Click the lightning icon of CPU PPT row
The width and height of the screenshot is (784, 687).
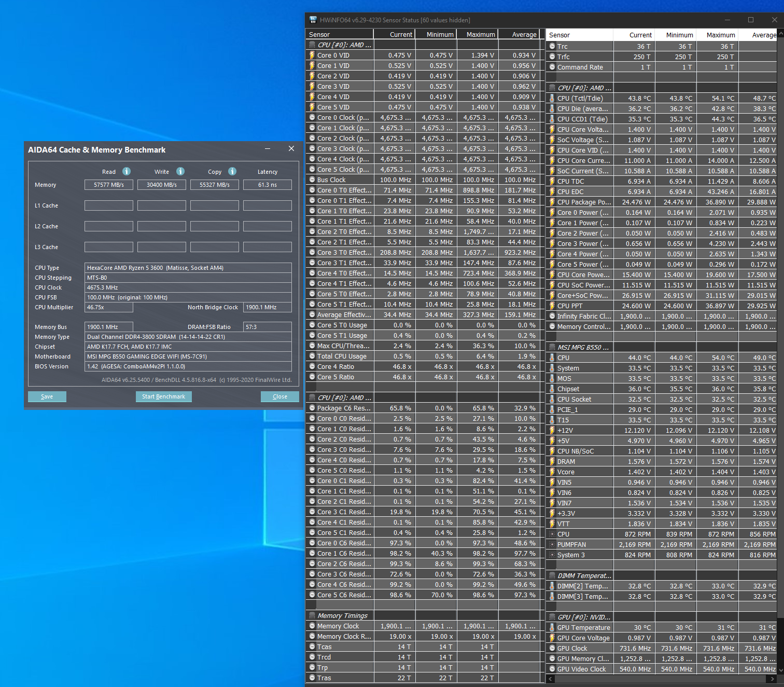[x=552, y=306]
